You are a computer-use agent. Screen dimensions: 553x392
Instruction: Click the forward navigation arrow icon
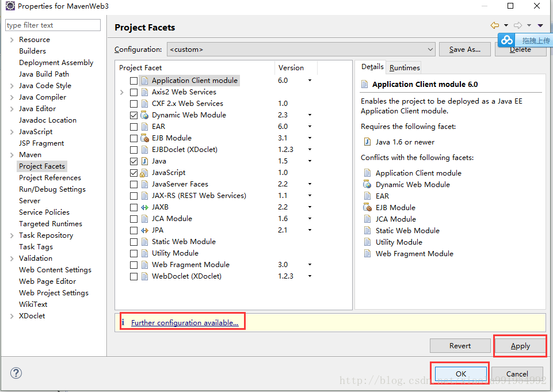(x=518, y=25)
